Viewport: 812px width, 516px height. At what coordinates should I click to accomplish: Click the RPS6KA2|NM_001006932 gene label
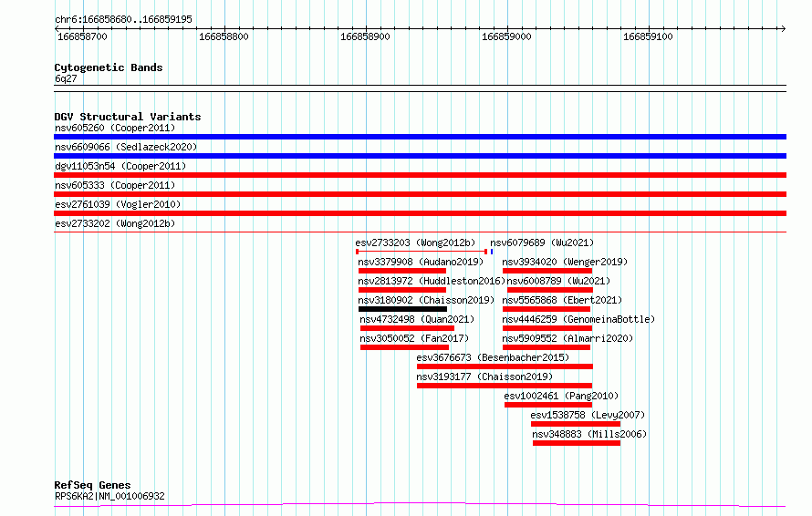[109, 496]
